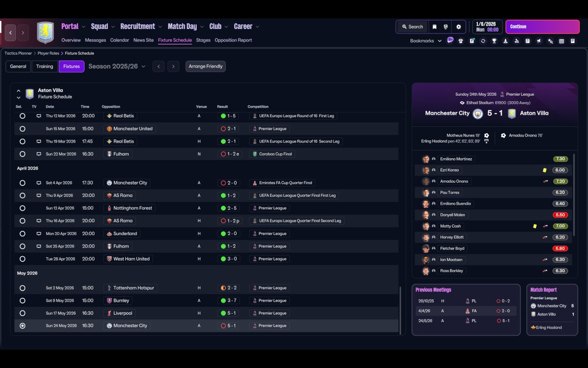
Task: Click Erling Haaland player of the match star
Action: 533,328
